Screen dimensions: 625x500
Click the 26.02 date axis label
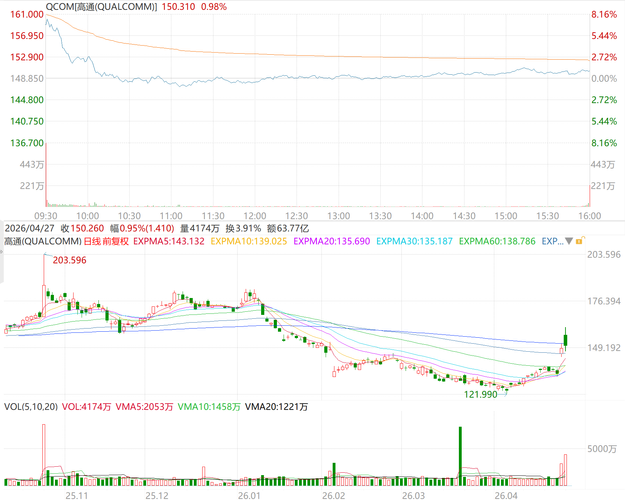coord(334,495)
